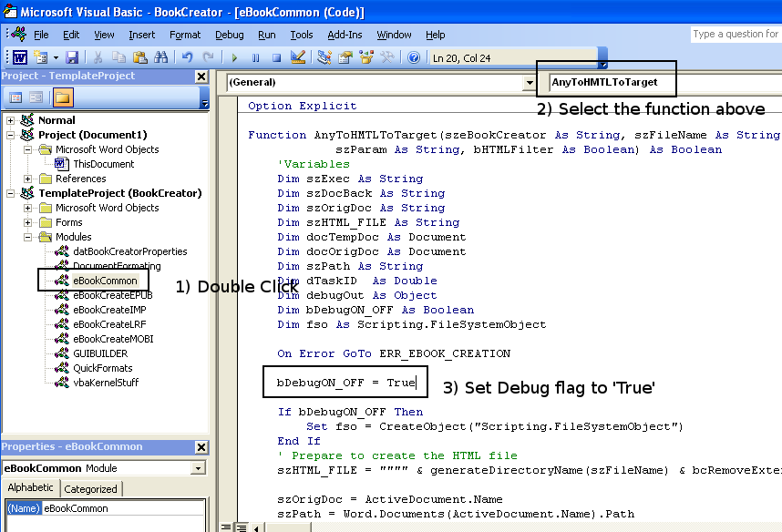Click the Reset stop icon

(x=276, y=57)
